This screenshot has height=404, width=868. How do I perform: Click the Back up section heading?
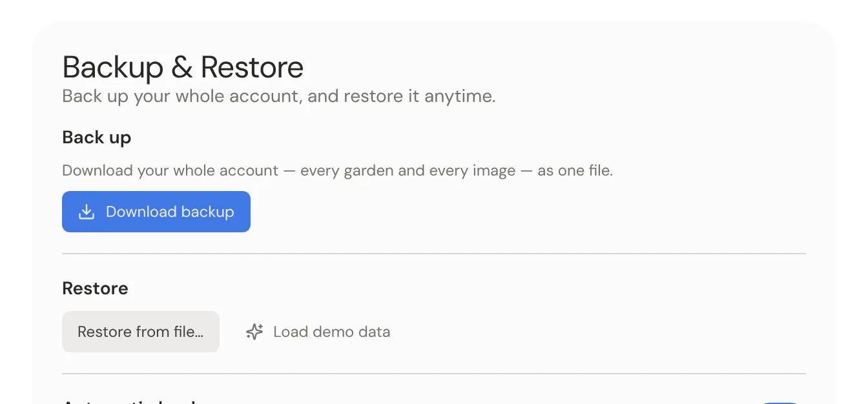pos(97,137)
